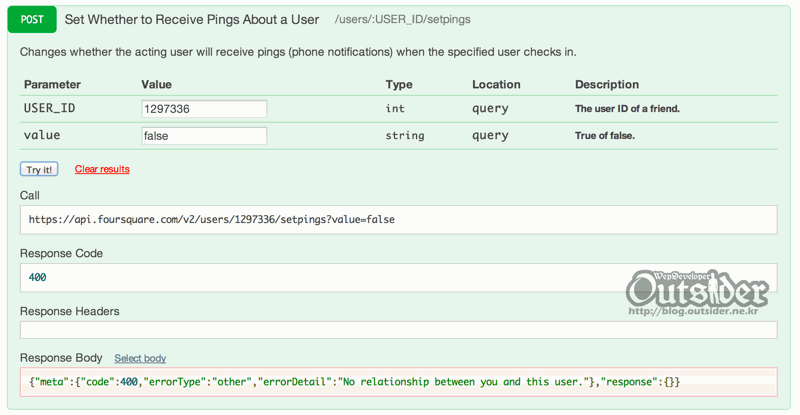Click the 'Call' section label
The width and height of the screenshot is (800, 415).
coord(30,196)
